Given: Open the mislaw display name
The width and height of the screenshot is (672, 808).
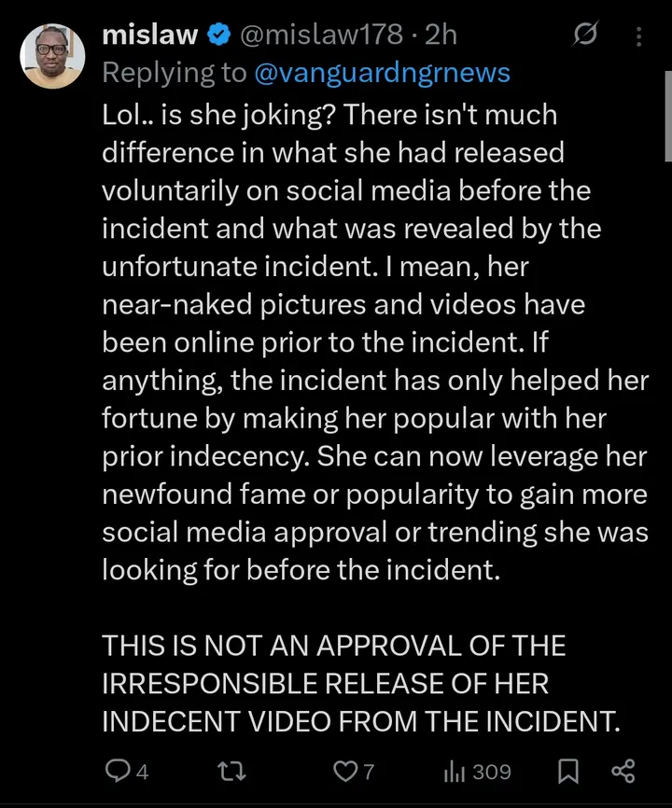Looking at the screenshot, I should pos(150,35).
